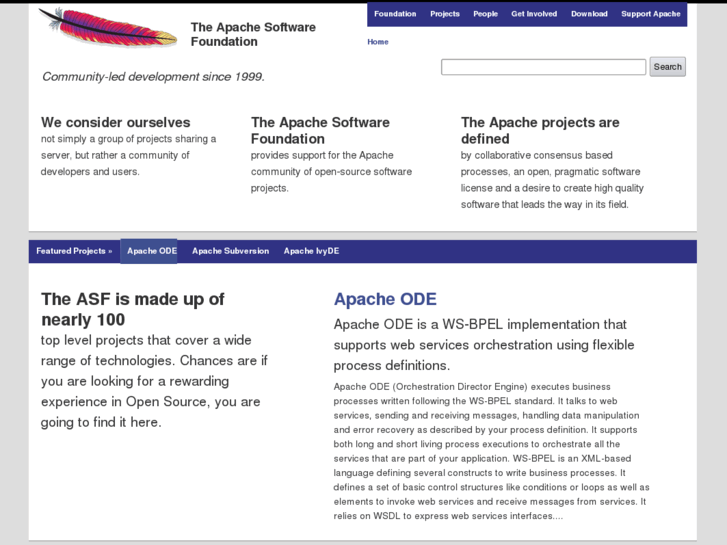727x545 pixels.
Task: Click the 'Apache ODE (Orchestration Director Engine)' description paragraph
Action: pyautogui.click(x=491, y=451)
